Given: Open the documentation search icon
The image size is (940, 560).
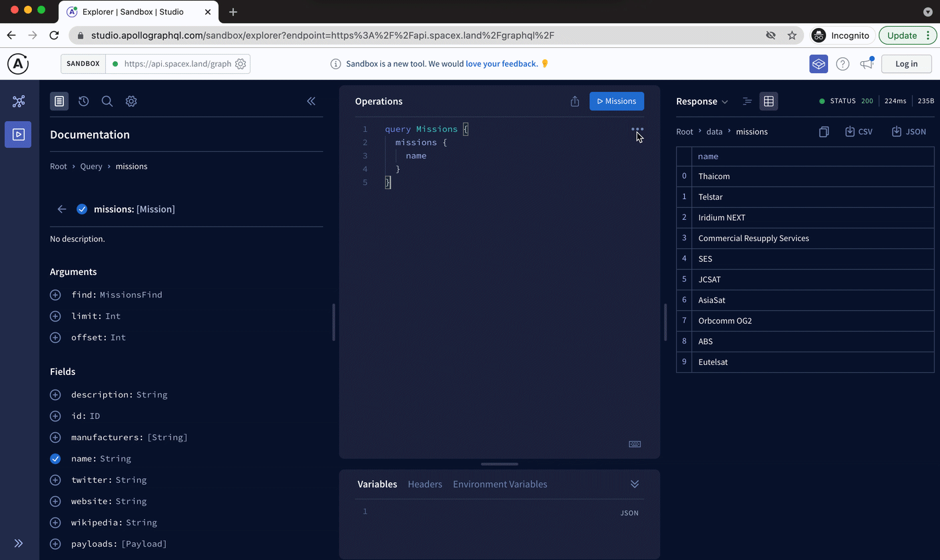Looking at the screenshot, I should tap(107, 101).
